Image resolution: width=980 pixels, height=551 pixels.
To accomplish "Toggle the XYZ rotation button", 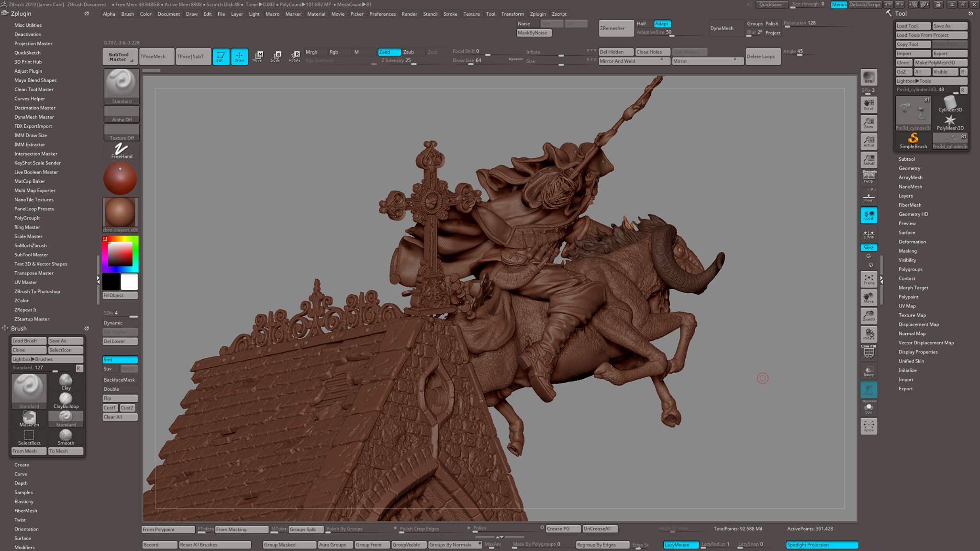I will click(869, 247).
